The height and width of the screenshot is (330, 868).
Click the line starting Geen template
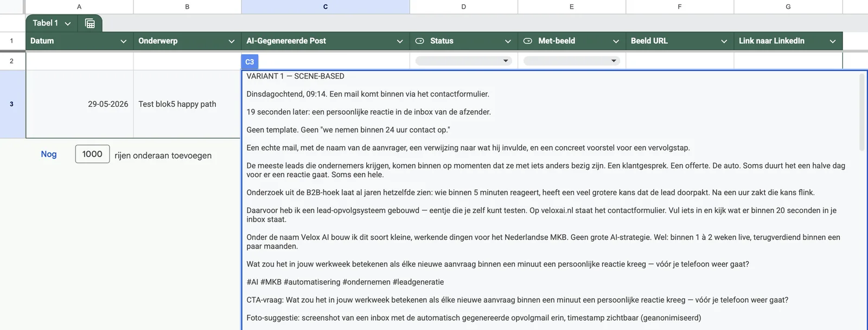coord(348,130)
